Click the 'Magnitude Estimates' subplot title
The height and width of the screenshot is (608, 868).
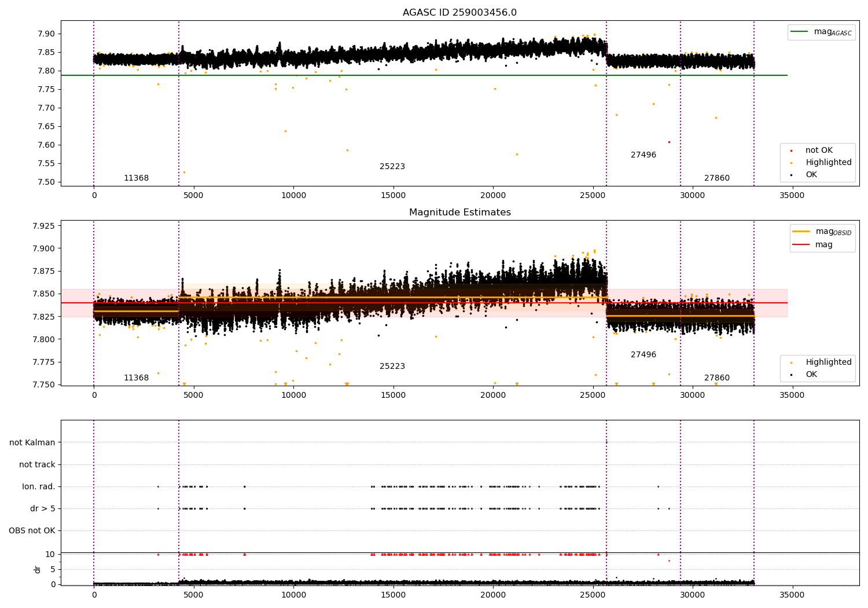(459, 213)
